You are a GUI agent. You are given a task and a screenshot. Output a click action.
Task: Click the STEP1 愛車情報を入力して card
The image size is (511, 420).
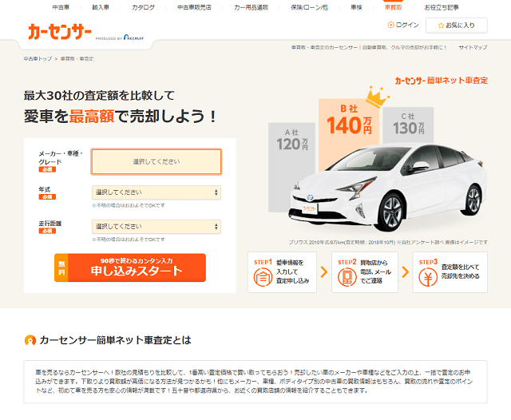[x=282, y=272]
